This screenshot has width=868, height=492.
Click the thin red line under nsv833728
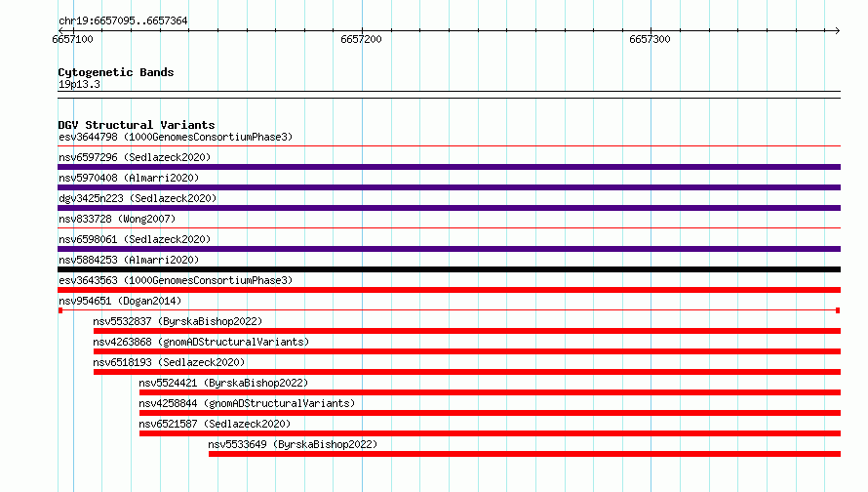coord(449,227)
